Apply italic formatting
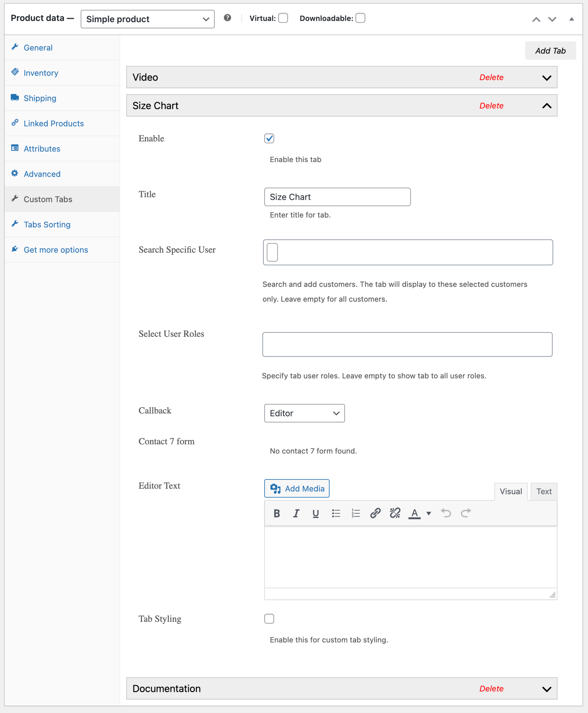This screenshot has width=588, height=713. coord(296,513)
